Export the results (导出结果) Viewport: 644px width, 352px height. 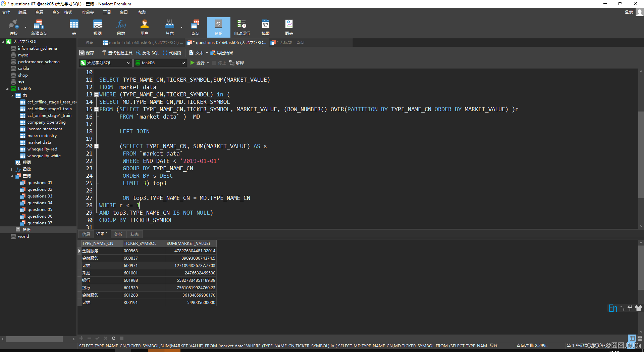222,53
